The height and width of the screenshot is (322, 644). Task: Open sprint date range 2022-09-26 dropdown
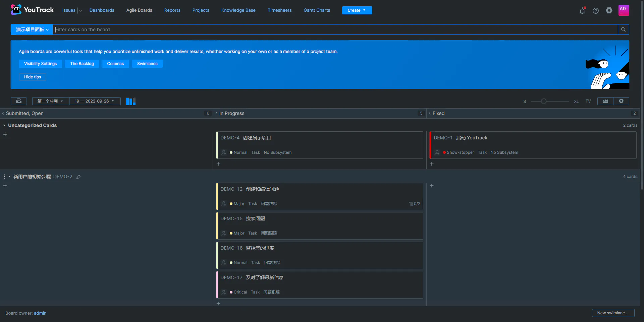(95, 101)
